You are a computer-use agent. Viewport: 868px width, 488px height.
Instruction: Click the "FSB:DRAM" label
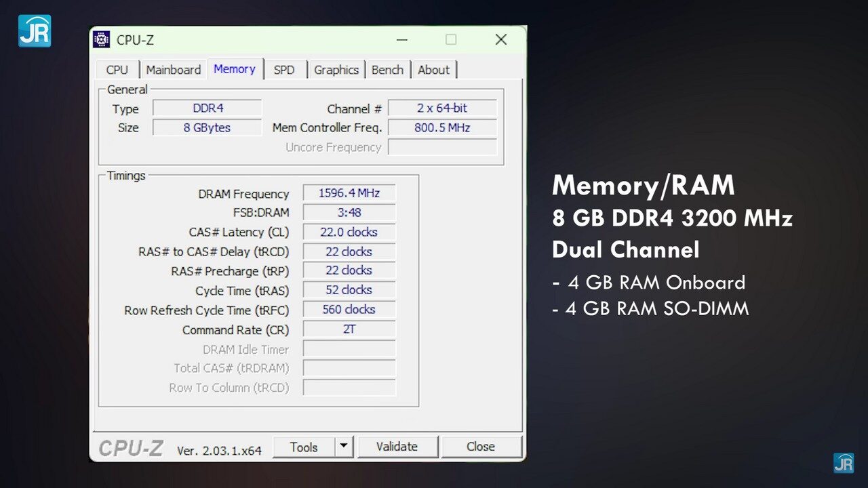(x=260, y=213)
